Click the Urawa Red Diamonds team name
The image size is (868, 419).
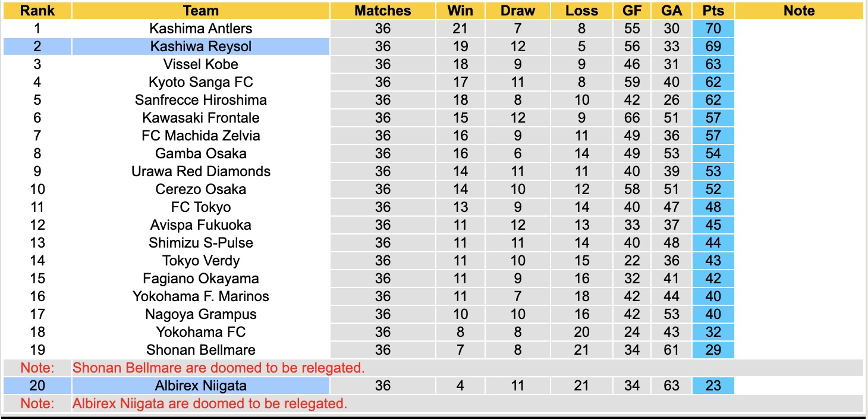click(201, 171)
